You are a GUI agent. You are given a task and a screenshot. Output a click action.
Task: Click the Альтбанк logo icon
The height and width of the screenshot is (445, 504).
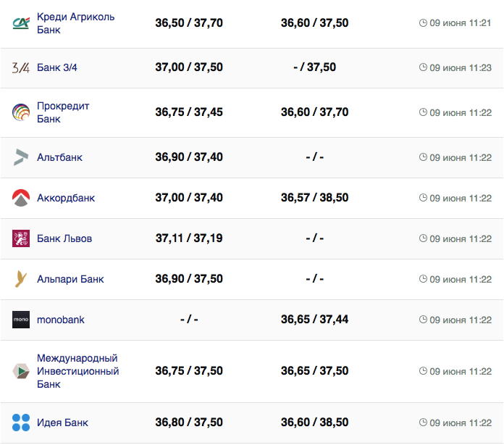pyautogui.click(x=21, y=157)
